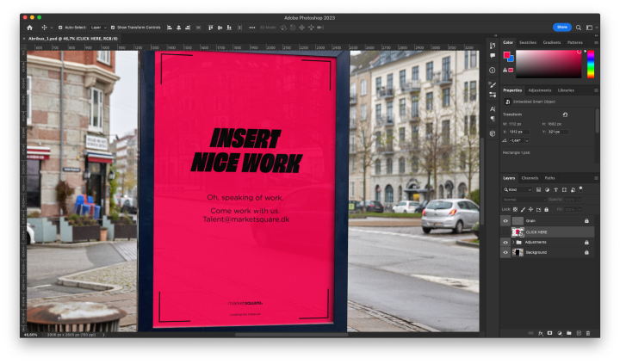Click the blue Share button
This screenshot has width=620, height=364.
pyautogui.click(x=561, y=28)
